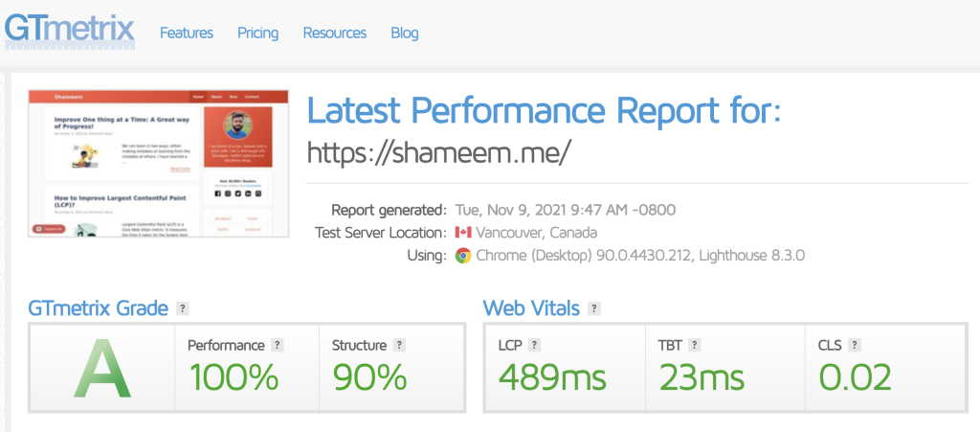Click question mark next to LCP
Image resolution: width=980 pixels, height=432 pixels.
[x=535, y=345]
